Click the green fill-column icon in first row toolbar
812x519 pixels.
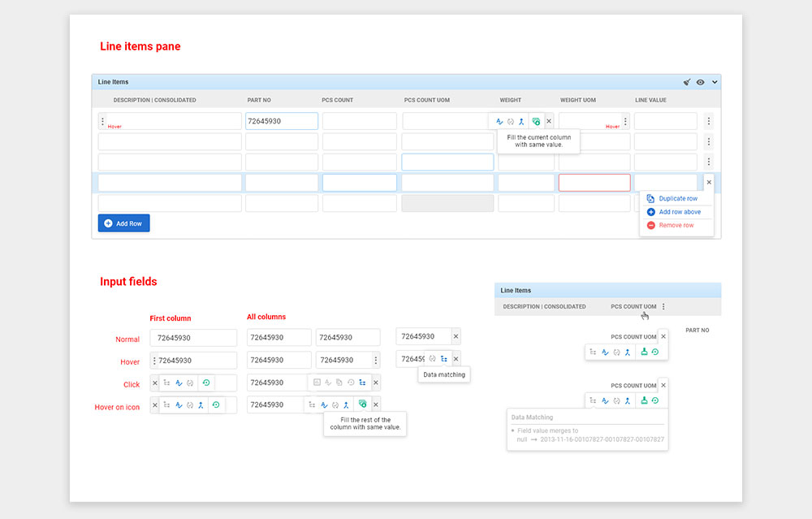pos(535,121)
